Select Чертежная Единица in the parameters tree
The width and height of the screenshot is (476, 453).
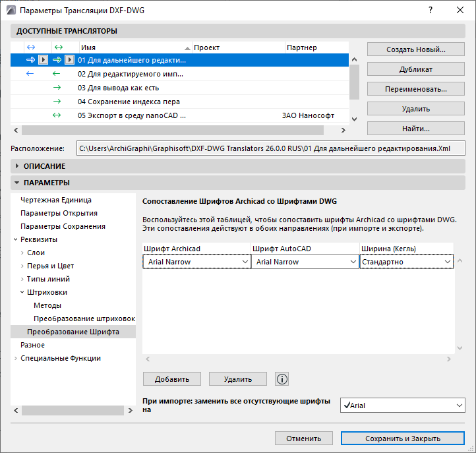56,200
